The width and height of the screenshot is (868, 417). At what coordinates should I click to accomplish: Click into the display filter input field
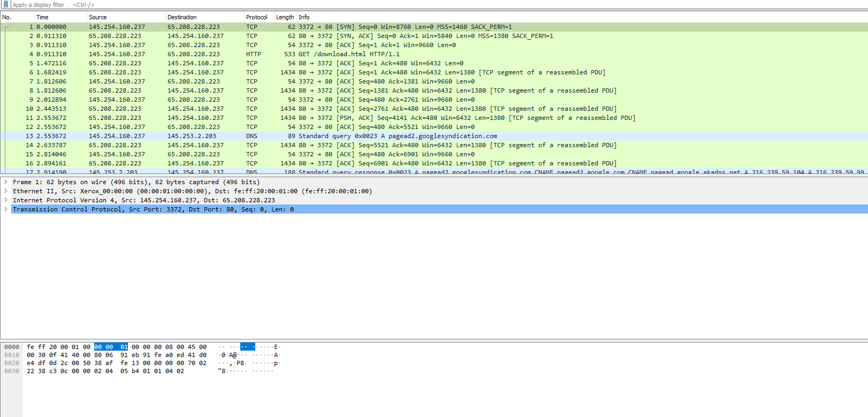(x=439, y=4)
